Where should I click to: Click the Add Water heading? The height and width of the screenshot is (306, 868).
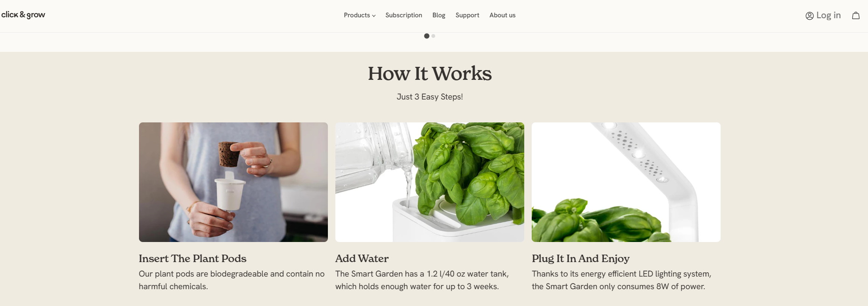[362, 258]
